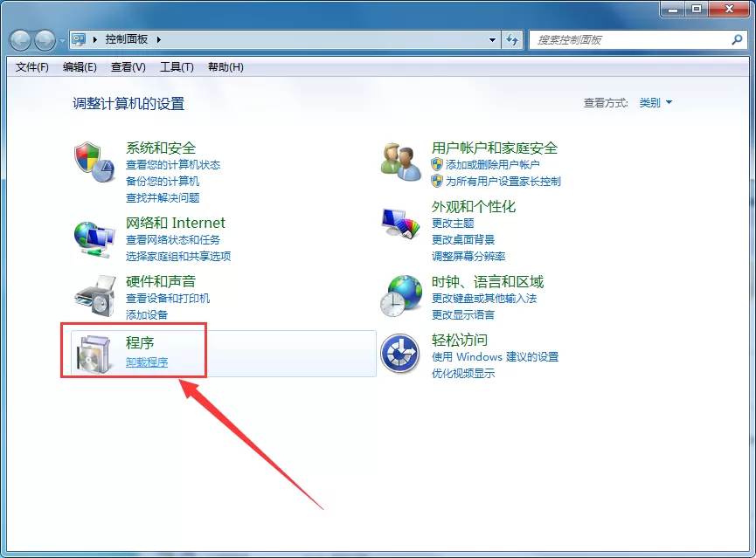The image size is (756, 558).
Task: Click the Control Panel icon in address bar
Action: tap(79, 39)
